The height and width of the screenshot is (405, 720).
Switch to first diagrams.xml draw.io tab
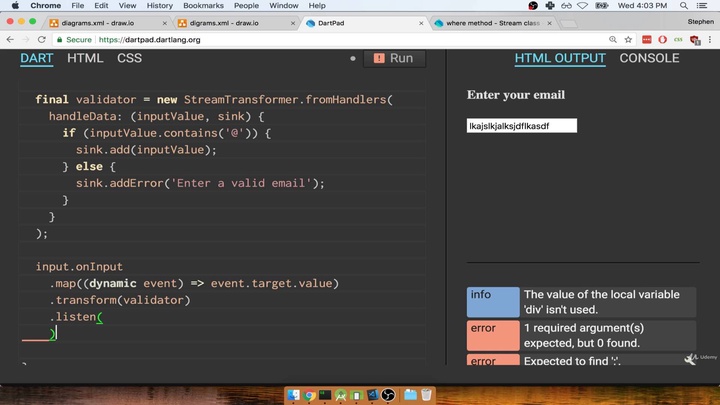pyautogui.click(x=100, y=22)
